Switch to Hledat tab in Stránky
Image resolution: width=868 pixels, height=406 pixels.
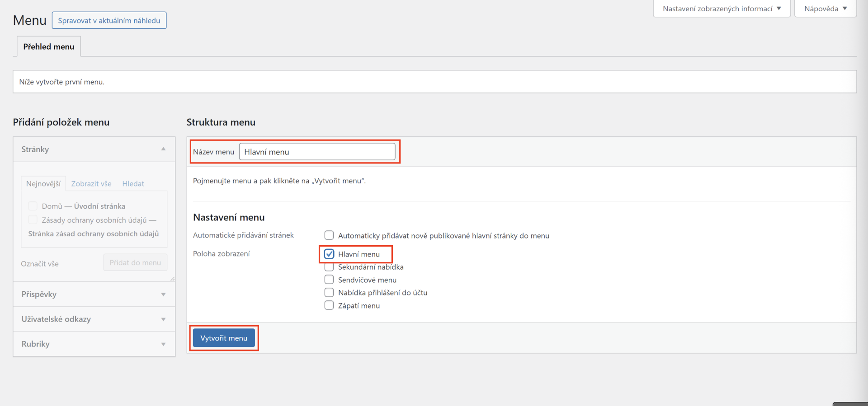click(133, 184)
